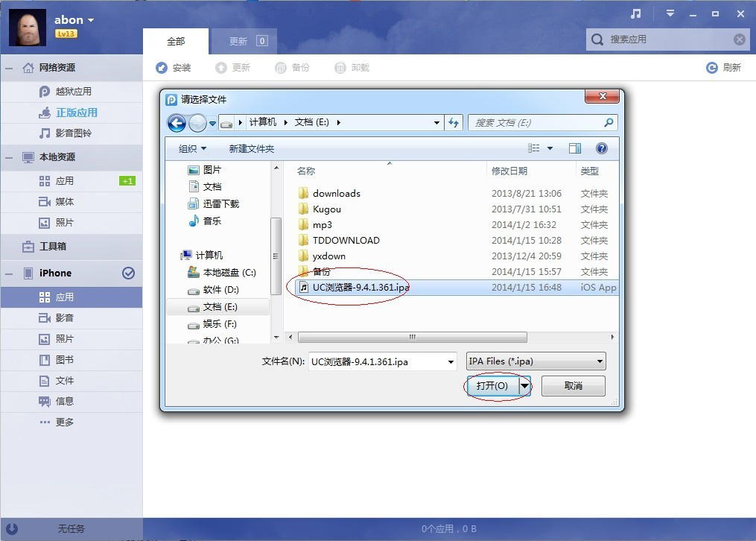The height and width of the screenshot is (541, 756).
Task: Switch to the 全部 tab
Action: click(x=176, y=42)
